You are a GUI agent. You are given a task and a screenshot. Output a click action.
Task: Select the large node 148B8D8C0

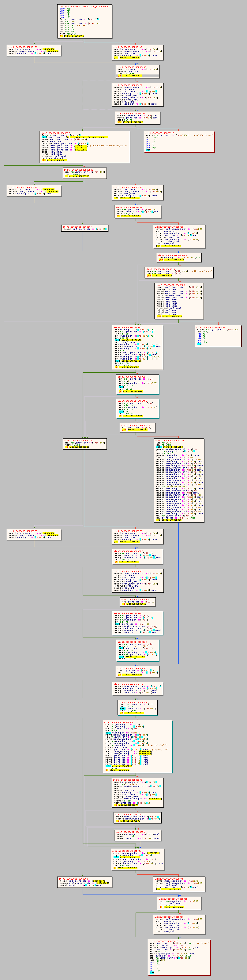pyautogui.click(x=138, y=746)
